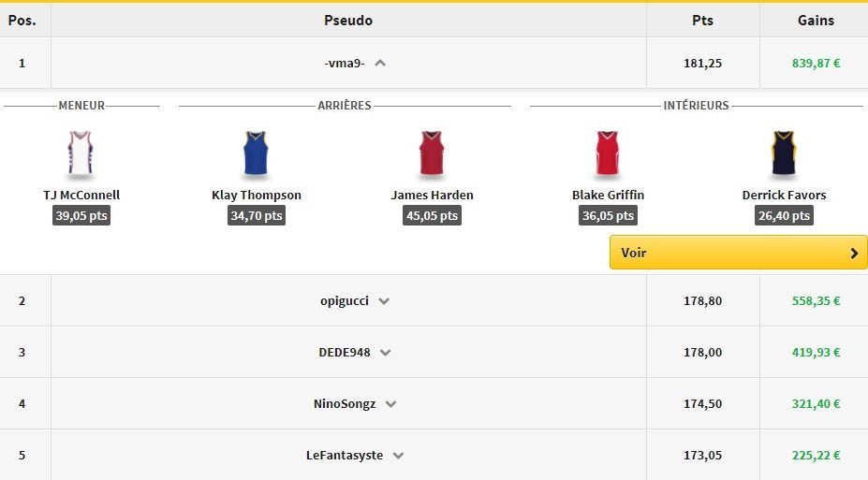868x480 pixels.
Task: Expand LeFantasyste's lineup chevron
Action: [x=398, y=456]
